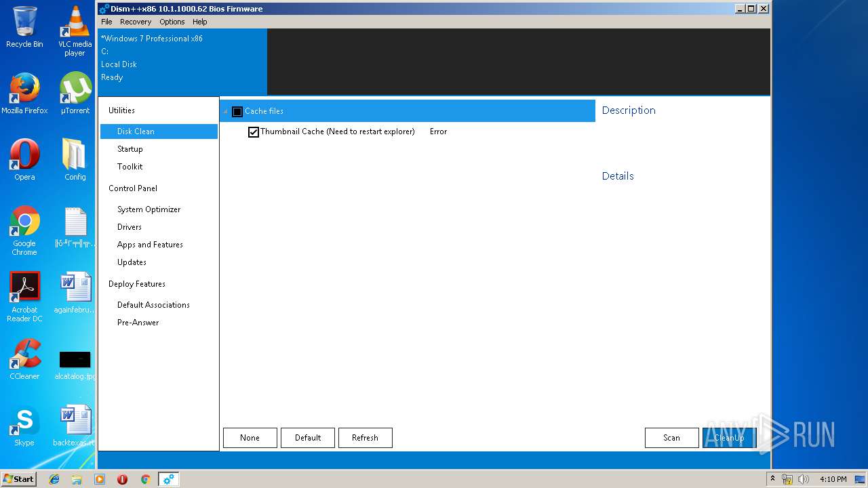Launch the µTorrent desktop shortcut

75,94
